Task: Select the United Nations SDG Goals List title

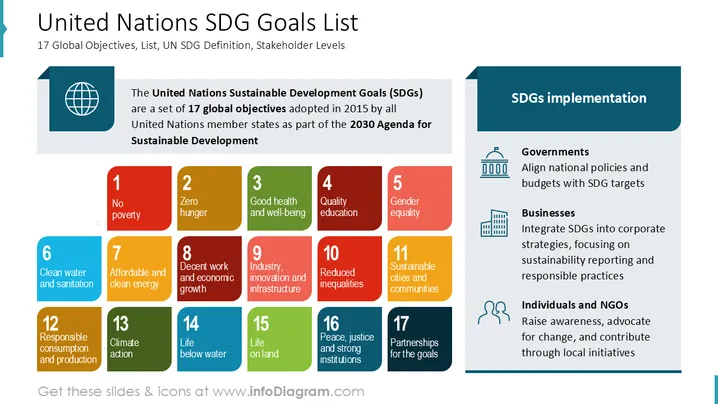Action: [198, 22]
